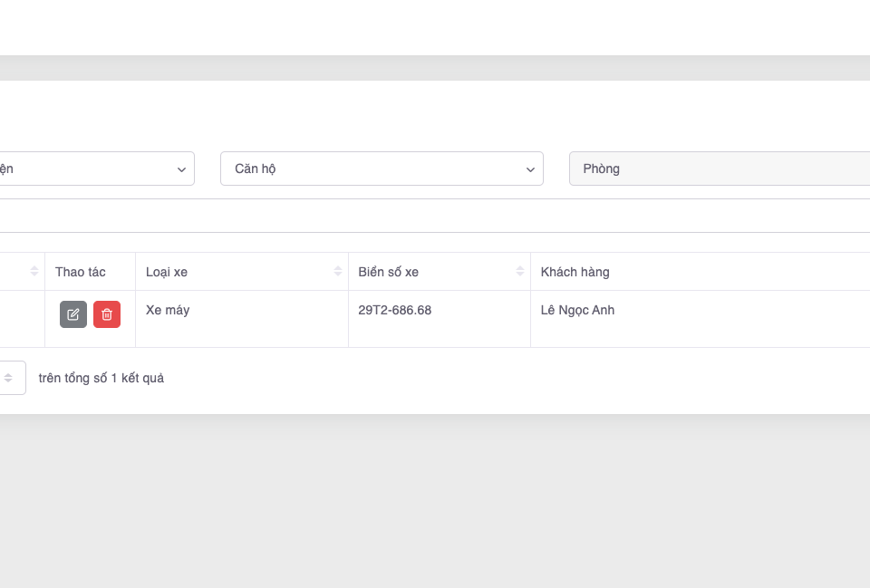
Task: Click the Loại xe column header
Action: point(167,272)
